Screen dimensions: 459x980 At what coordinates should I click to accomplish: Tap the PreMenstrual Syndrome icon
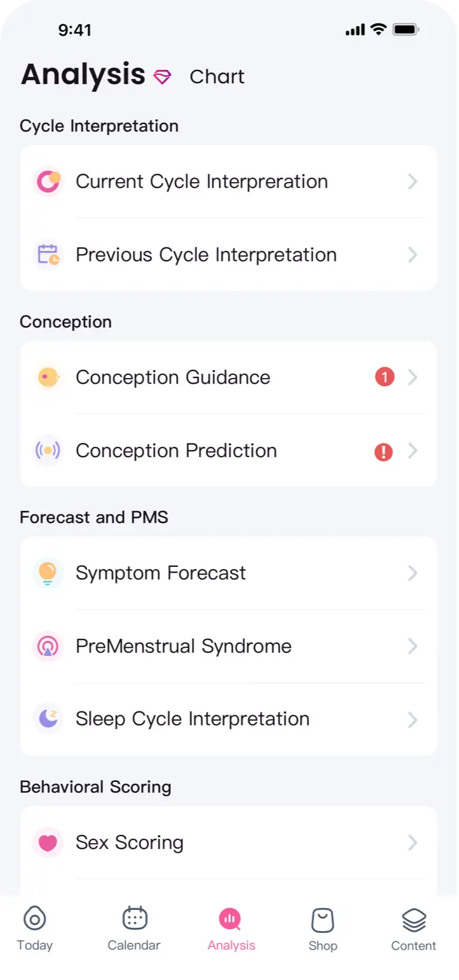click(x=48, y=647)
